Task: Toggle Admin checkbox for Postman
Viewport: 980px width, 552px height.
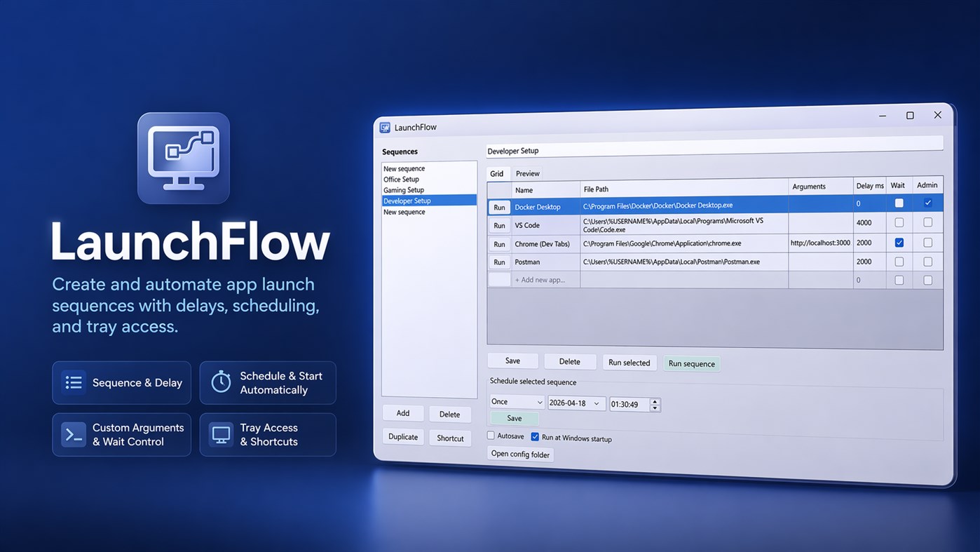Action: pos(927,262)
